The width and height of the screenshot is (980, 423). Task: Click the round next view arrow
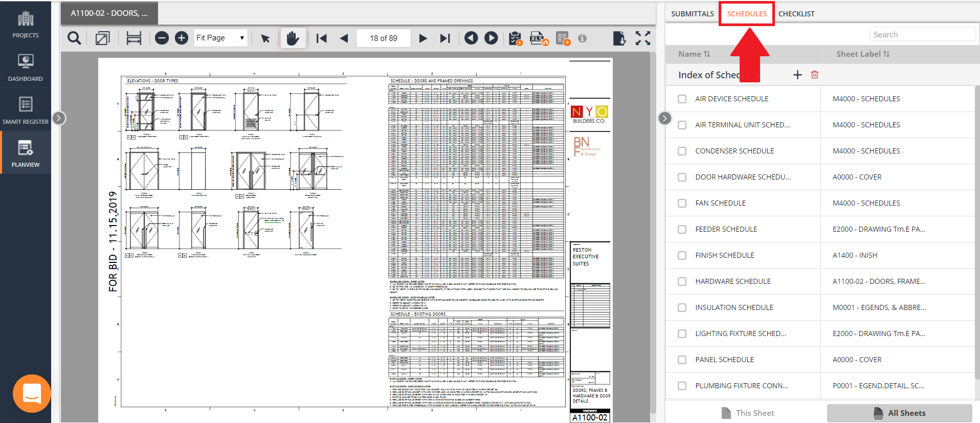491,38
